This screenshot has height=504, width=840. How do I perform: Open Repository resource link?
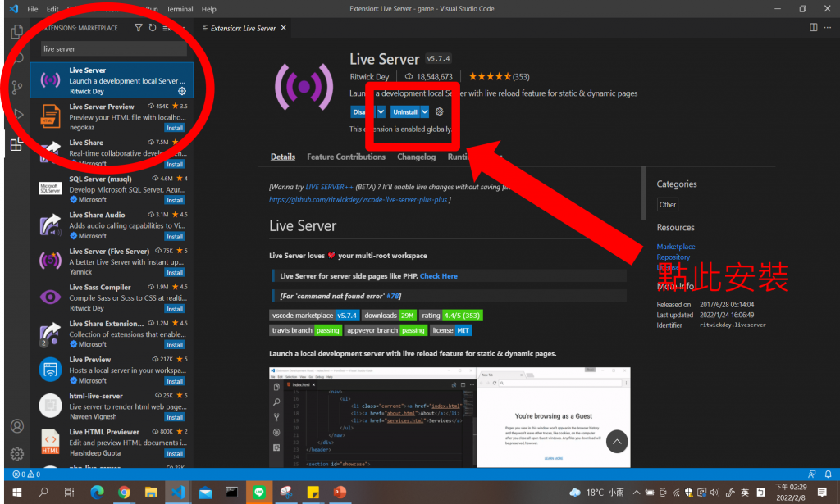[673, 257]
